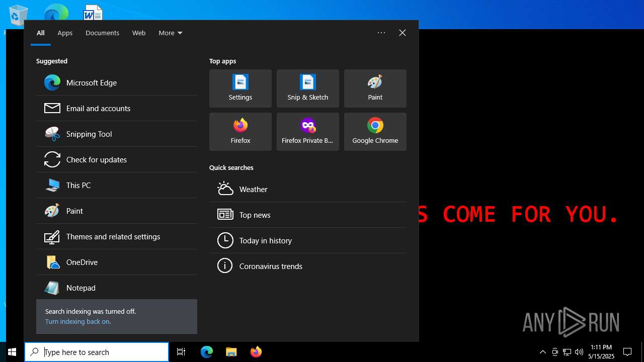This screenshot has height=362, width=644.
Task: Launch the Google Chrome tile
Action: coord(375,132)
